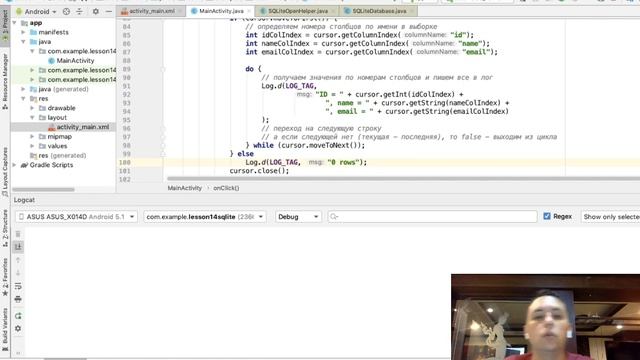Toggle fold marker at the } else line
The image size is (640, 360).
[x=163, y=154]
